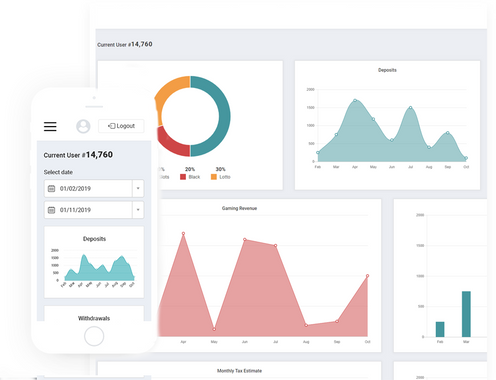Image resolution: width=496 pixels, height=380 pixels.
Task: Click the May low point on Gaming Revenue chart
Action: pos(214,329)
